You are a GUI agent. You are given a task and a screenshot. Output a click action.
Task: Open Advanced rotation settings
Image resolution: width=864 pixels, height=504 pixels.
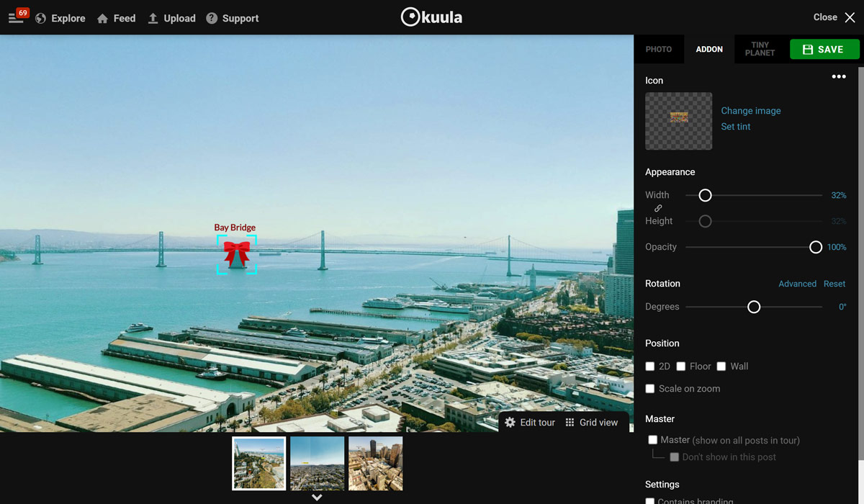pyautogui.click(x=797, y=284)
